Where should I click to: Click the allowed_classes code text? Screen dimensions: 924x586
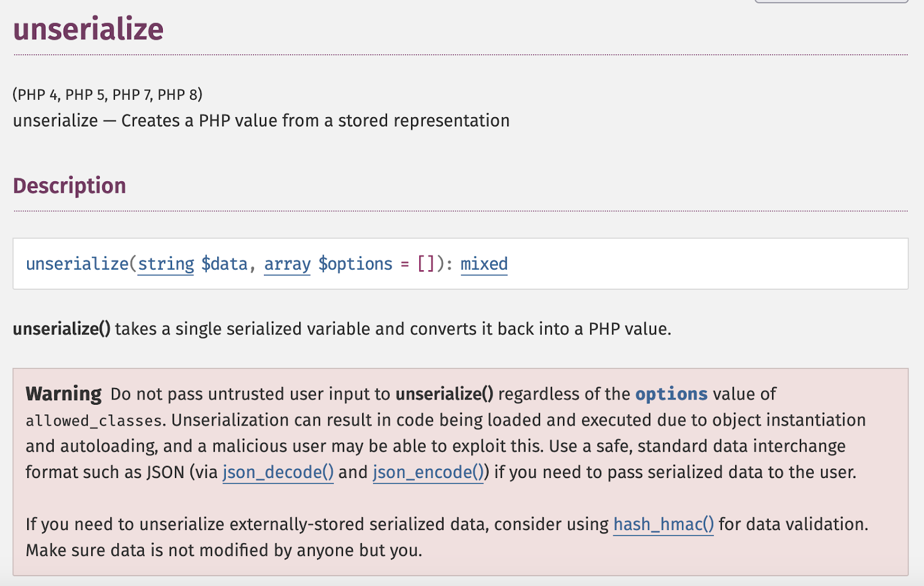(x=94, y=421)
